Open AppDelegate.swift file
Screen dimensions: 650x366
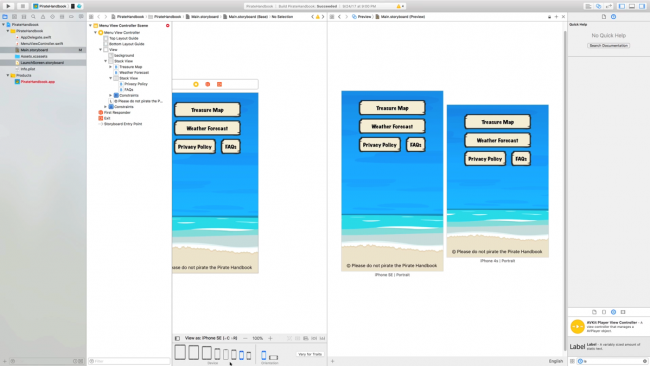[36, 37]
